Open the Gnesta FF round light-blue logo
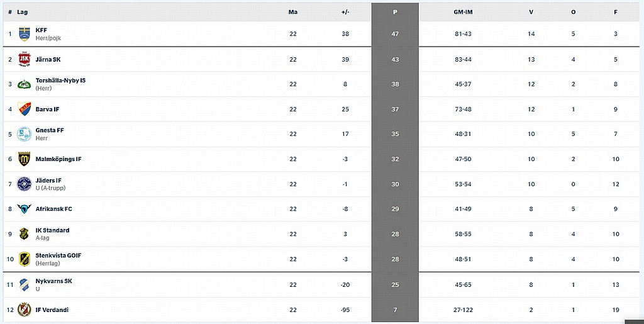 (25, 134)
